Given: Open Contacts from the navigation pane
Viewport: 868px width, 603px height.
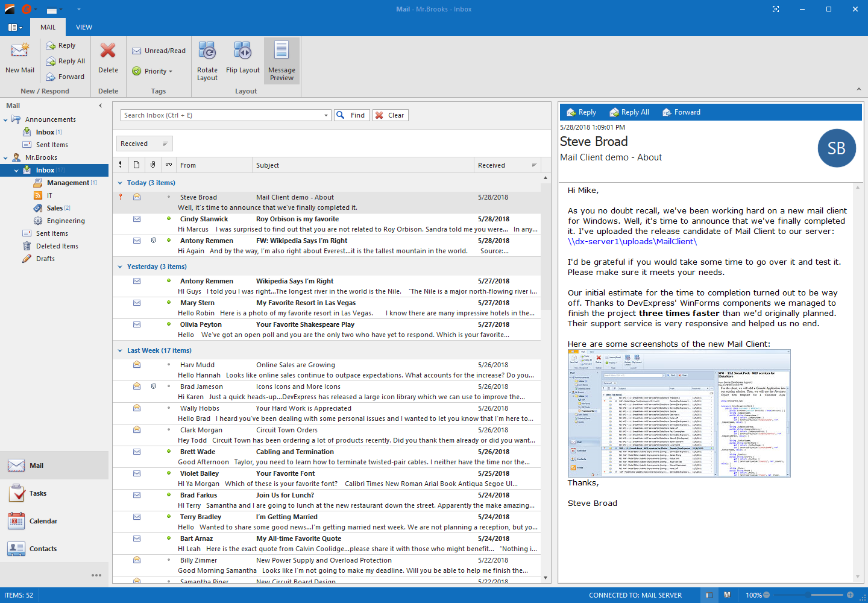Looking at the screenshot, I should pyautogui.click(x=43, y=549).
